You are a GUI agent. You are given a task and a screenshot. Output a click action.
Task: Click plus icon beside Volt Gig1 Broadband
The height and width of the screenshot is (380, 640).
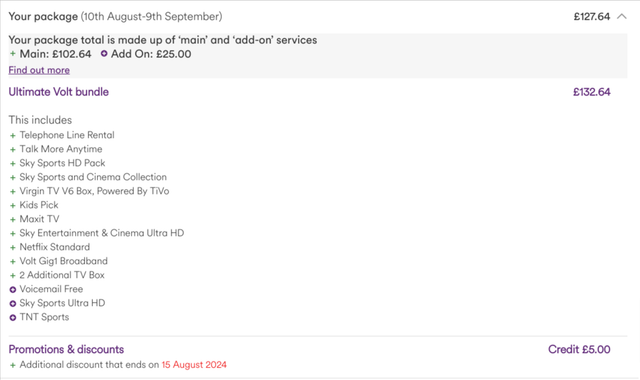coord(13,262)
